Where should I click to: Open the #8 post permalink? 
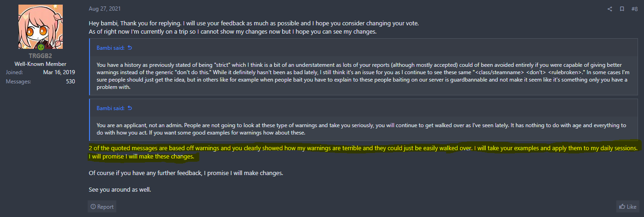(634, 9)
